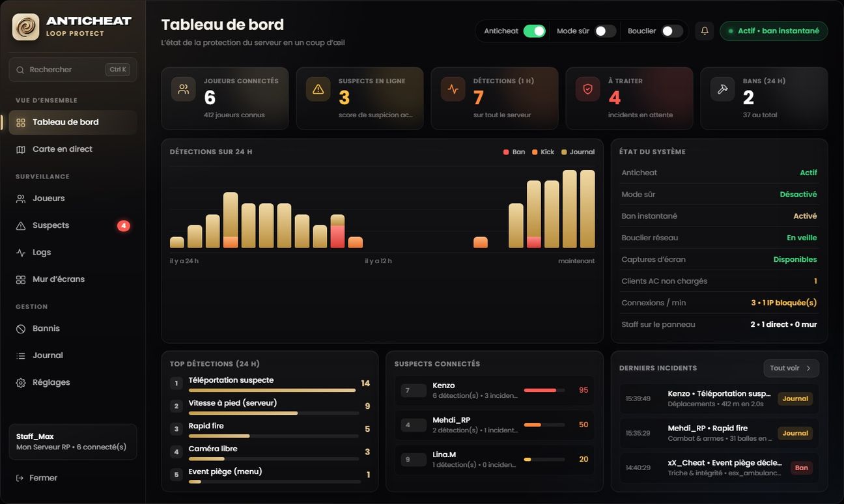Click Kenzo's suspicion score bar
The image size is (844, 504).
[544, 390]
